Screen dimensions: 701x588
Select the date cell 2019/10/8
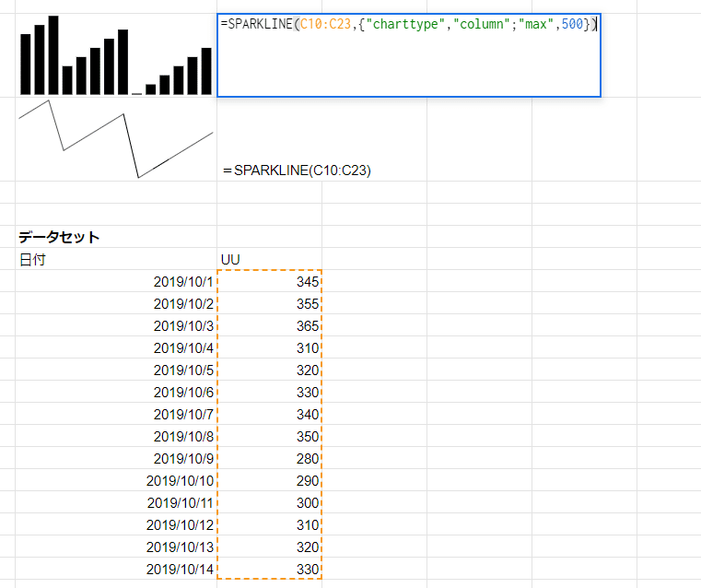(x=116, y=436)
